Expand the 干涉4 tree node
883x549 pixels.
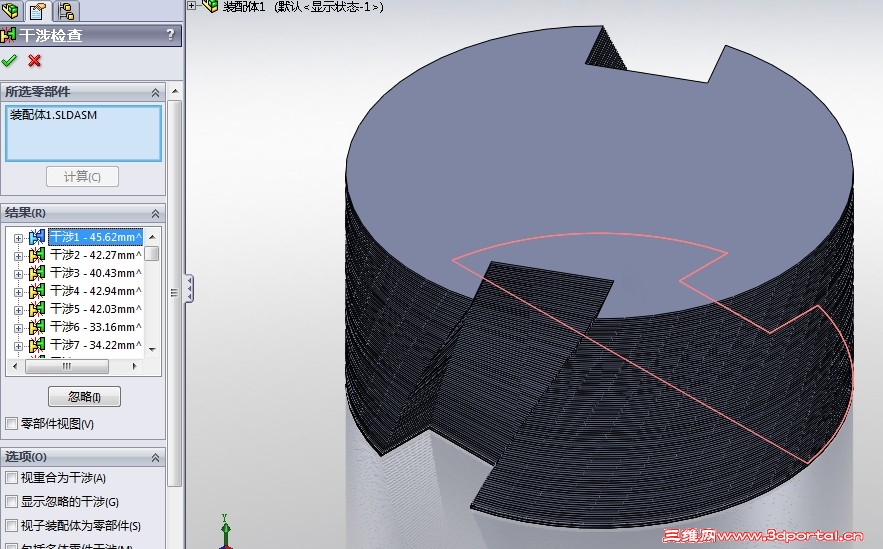coord(18,292)
